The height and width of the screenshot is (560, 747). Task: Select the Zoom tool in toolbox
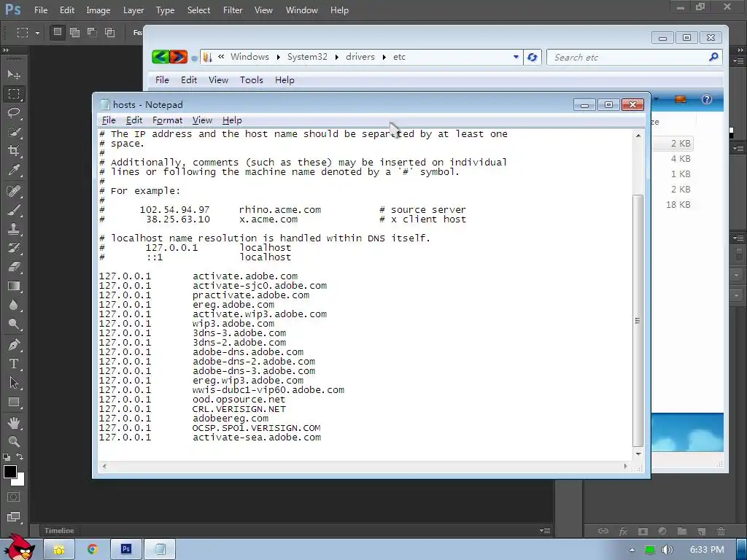coord(14,441)
